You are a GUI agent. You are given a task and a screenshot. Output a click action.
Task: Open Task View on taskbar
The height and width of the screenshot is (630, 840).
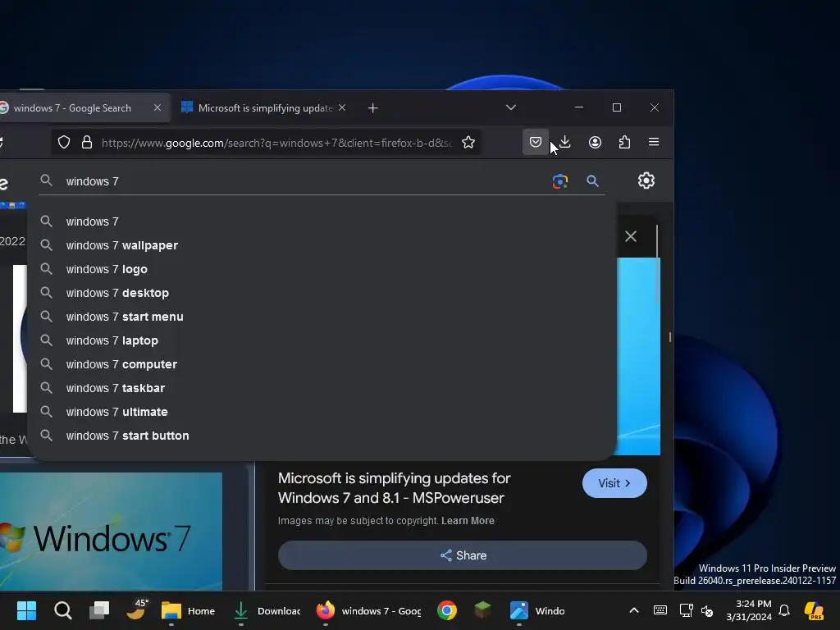click(99, 610)
